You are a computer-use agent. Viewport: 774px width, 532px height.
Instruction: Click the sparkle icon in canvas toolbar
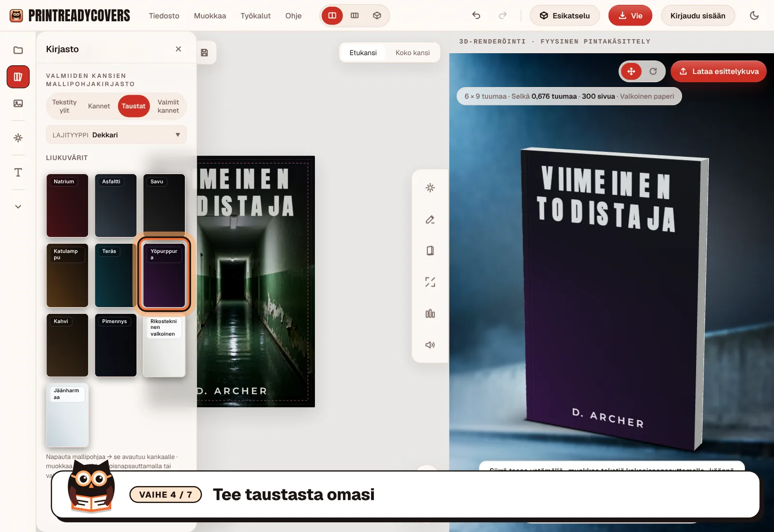[x=430, y=188]
